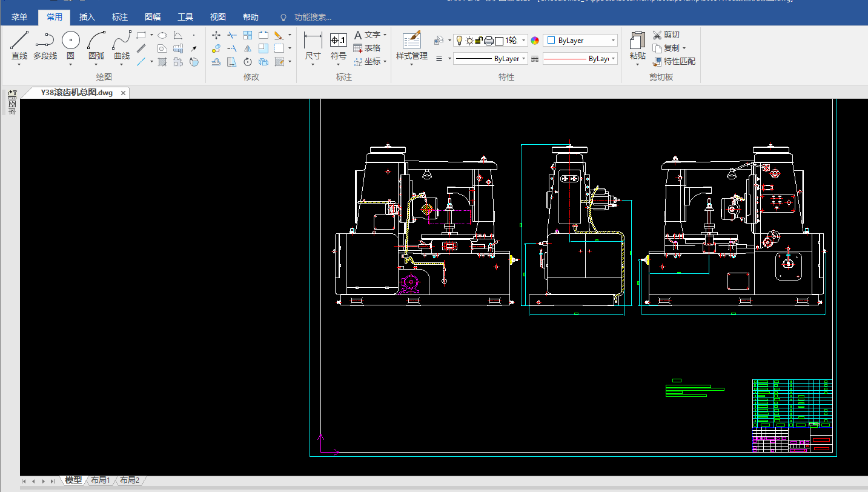Toggle the layer light bulb on/off icon
The height and width of the screenshot is (492, 868).
(459, 41)
